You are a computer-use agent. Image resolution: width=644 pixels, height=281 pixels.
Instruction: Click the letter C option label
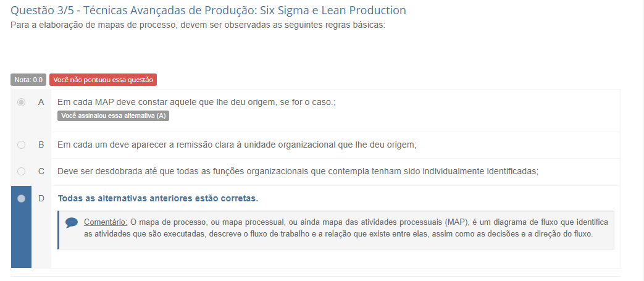click(41, 171)
